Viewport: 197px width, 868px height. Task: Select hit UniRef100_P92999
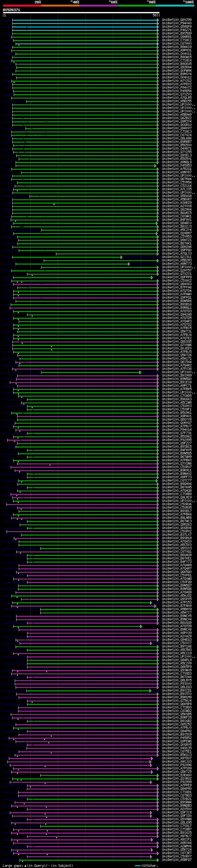177,782
